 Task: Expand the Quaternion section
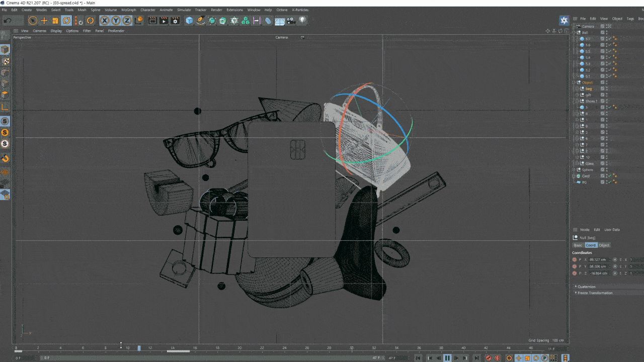586,287
